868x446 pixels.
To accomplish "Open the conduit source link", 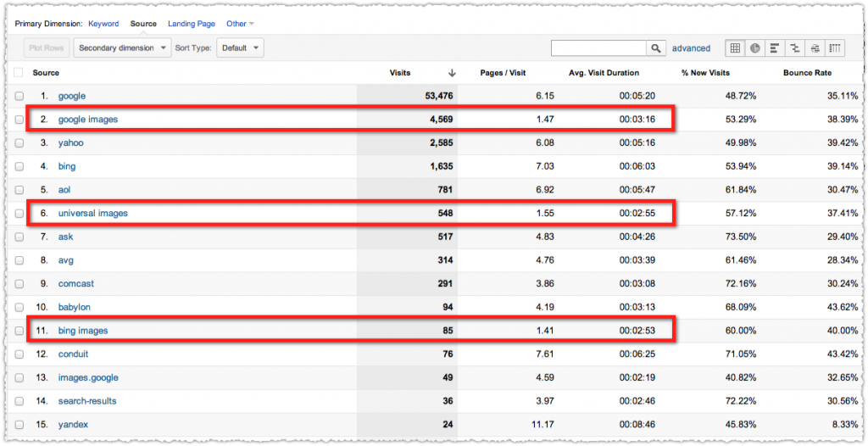I will [x=74, y=354].
